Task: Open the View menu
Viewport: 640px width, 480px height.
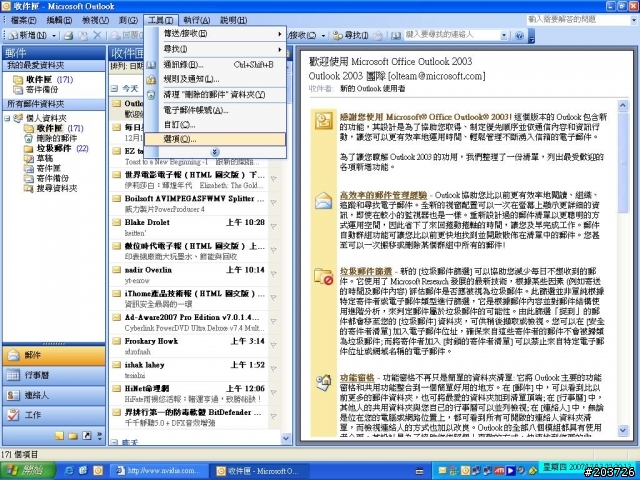Action: (95, 20)
